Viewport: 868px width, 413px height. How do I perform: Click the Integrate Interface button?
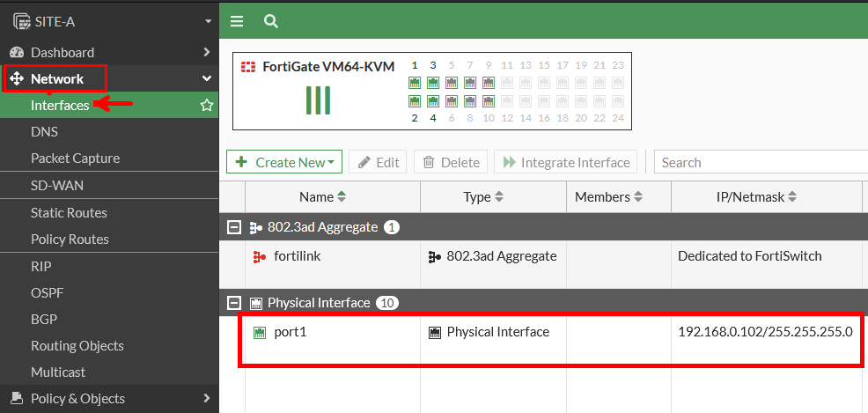click(567, 162)
